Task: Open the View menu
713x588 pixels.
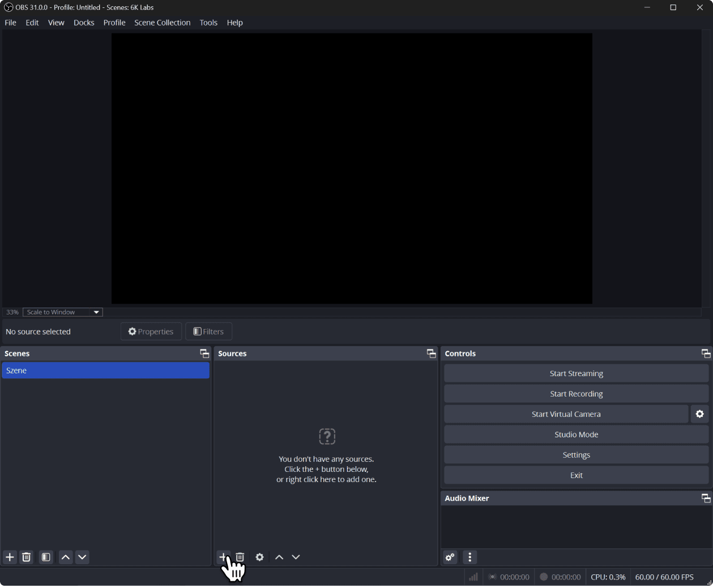Action: click(56, 23)
